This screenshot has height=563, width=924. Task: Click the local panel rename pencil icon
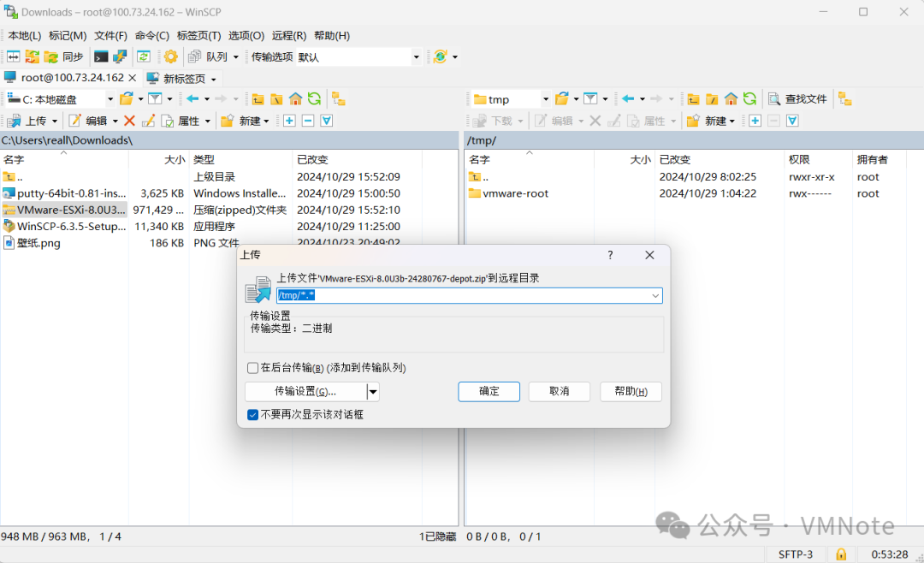(x=148, y=121)
